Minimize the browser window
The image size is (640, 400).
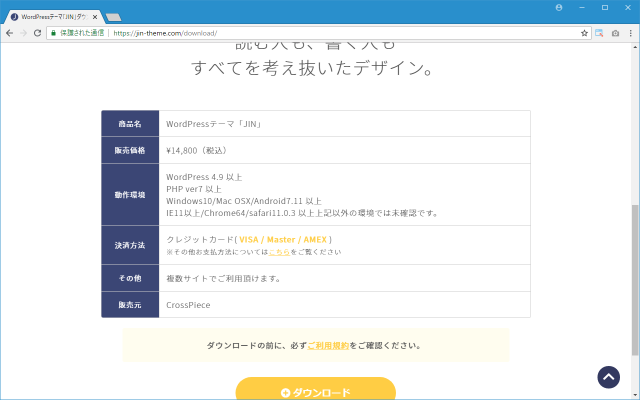582,7
